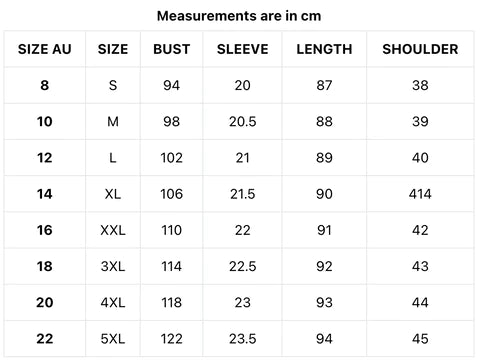
Task: Click the LENGTH column header
Action: click(324, 49)
